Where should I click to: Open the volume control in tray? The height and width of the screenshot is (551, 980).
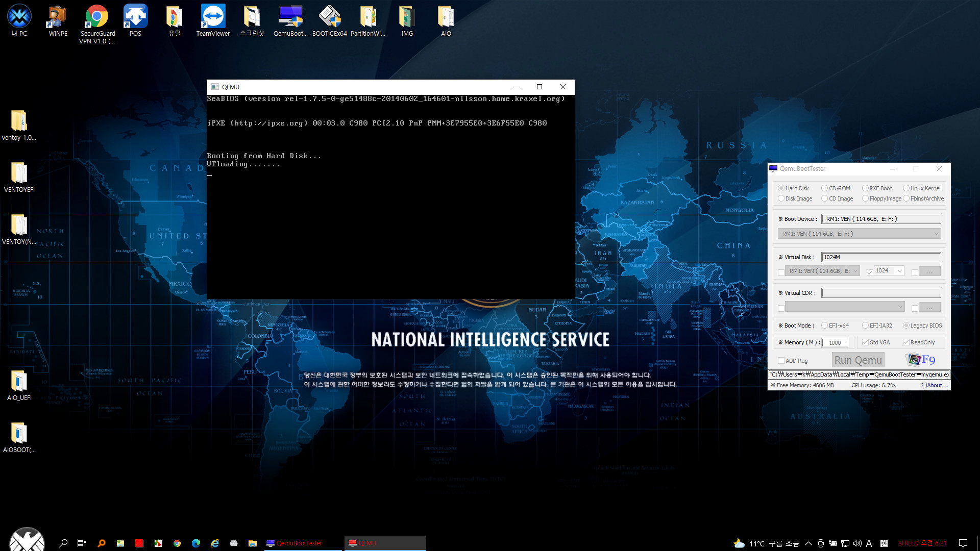point(857,543)
